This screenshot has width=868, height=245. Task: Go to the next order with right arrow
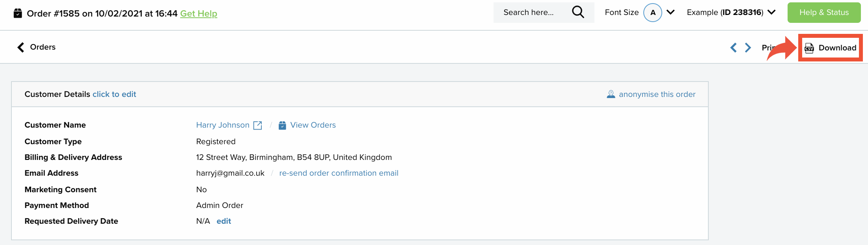(748, 48)
